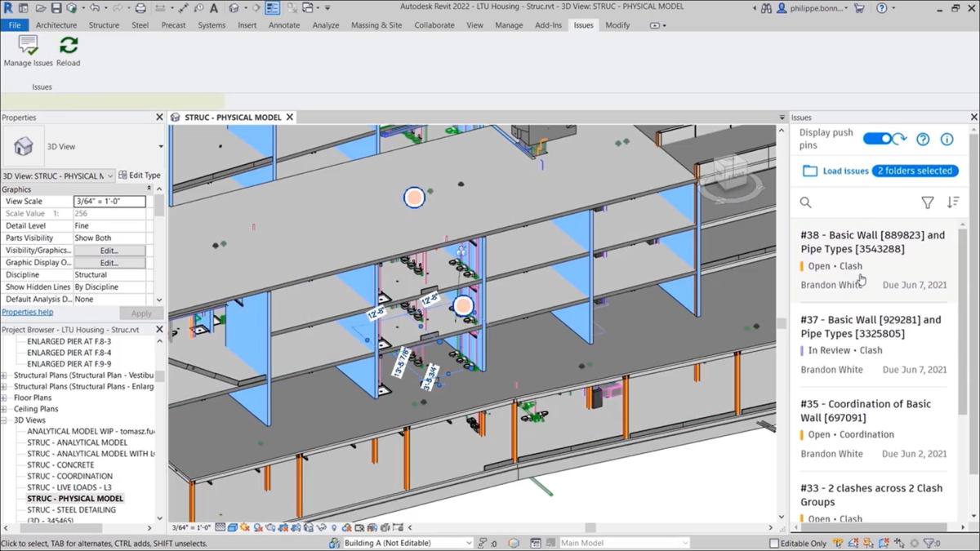Click the sort icon in Issues panel
Viewport: 980px width, 551px height.
[x=953, y=202]
